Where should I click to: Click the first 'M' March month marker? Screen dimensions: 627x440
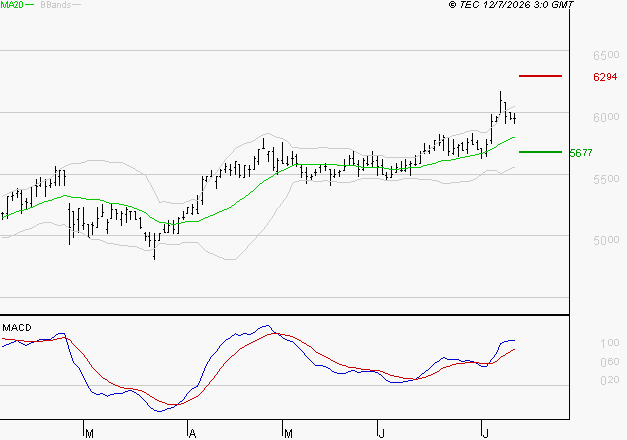[x=90, y=433]
